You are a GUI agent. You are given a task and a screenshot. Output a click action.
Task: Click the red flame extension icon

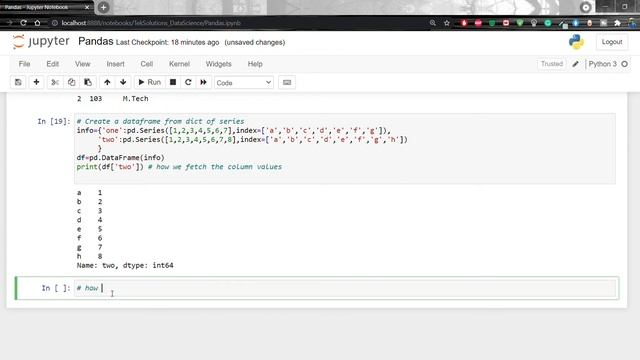(464, 23)
